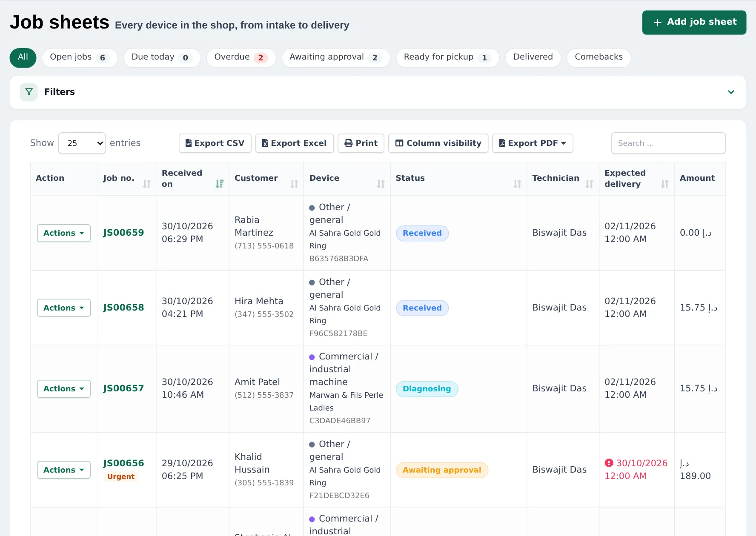Sort by Received on column arrows
This screenshot has height=536, width=756.
coord(220,184)
